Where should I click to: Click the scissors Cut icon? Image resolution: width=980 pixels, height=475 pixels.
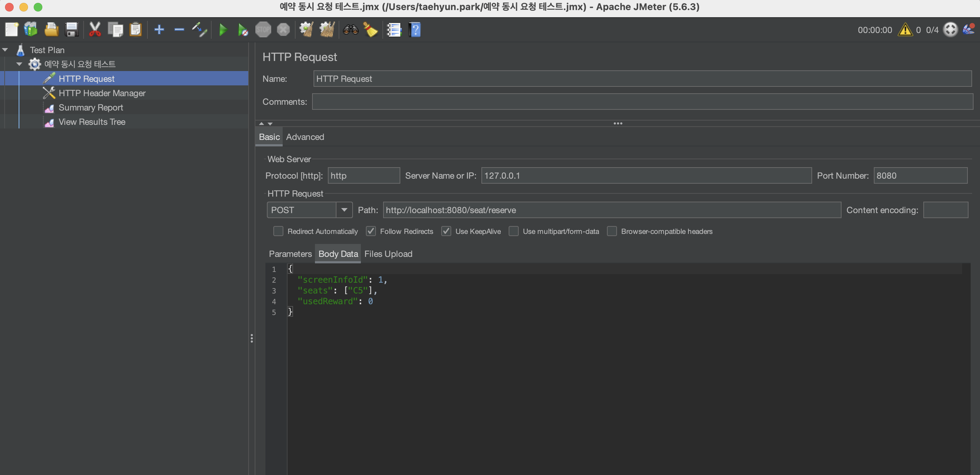94,29
